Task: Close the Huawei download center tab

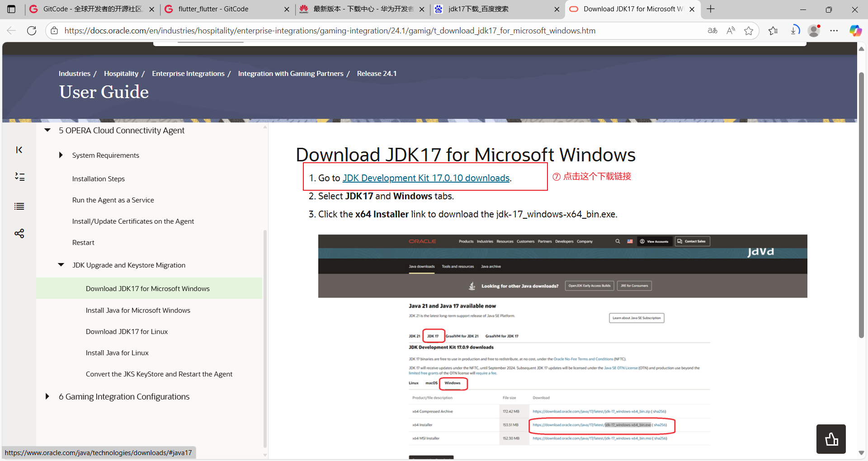Action: click(x=422, y=9)
